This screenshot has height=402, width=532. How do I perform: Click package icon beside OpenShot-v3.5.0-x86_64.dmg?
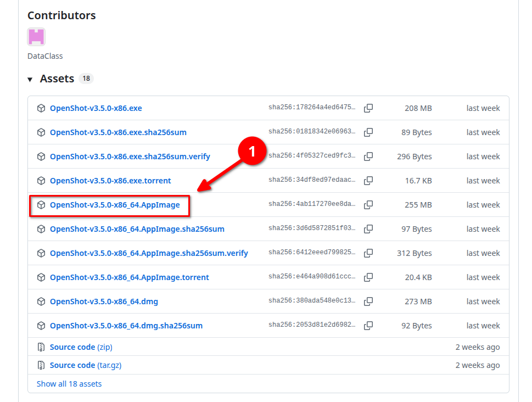(x=41, y=302)
